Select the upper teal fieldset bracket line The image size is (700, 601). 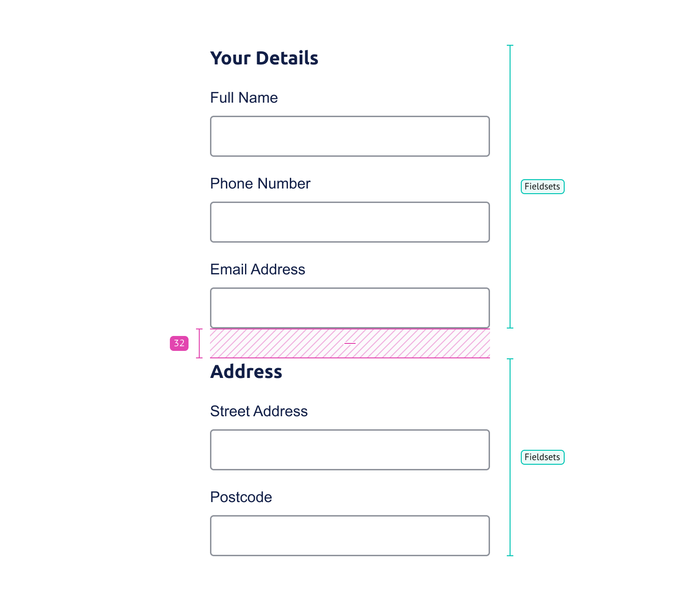(510, 187)
